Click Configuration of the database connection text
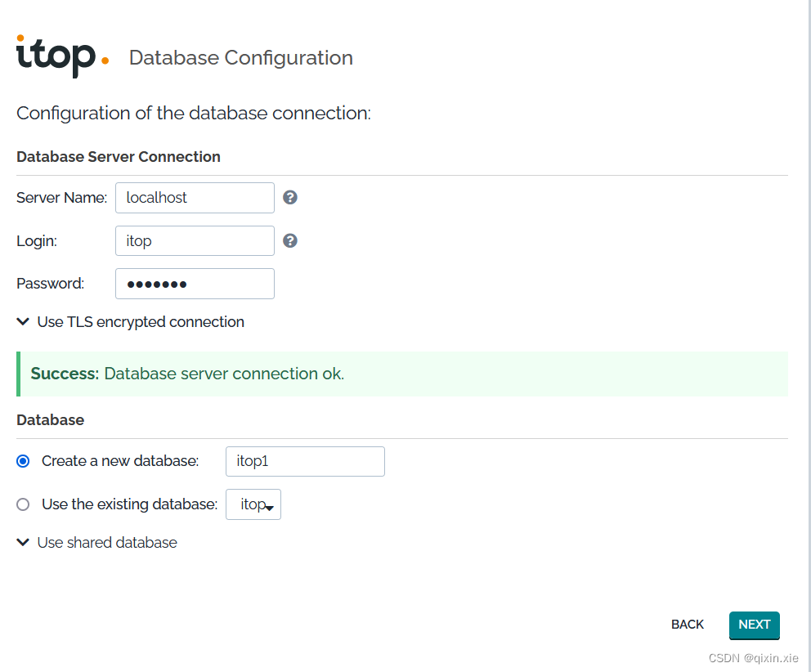811x672 pixels. (194, 114)
